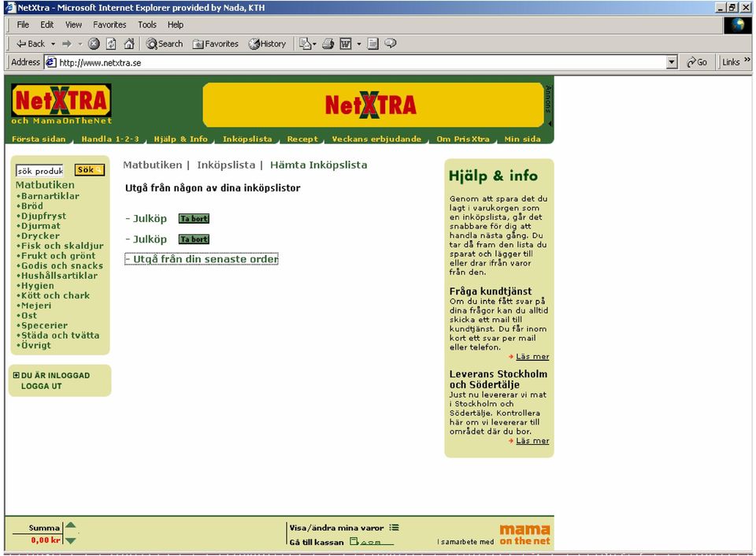
Task: Click the yellow NetXtra banner advertisement
Action: (373, 105)
